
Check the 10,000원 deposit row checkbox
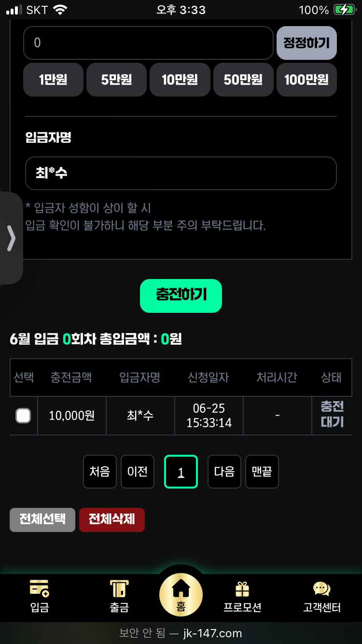point(23,416)
